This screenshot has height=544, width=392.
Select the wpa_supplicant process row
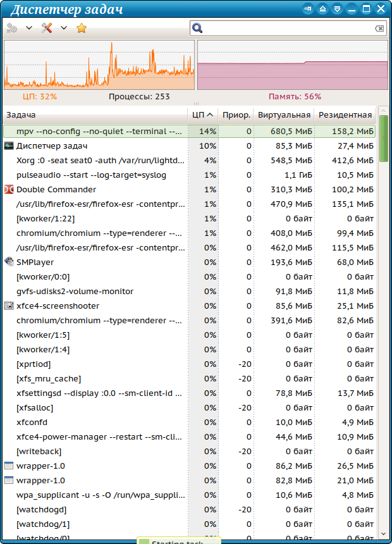[190, 495]
